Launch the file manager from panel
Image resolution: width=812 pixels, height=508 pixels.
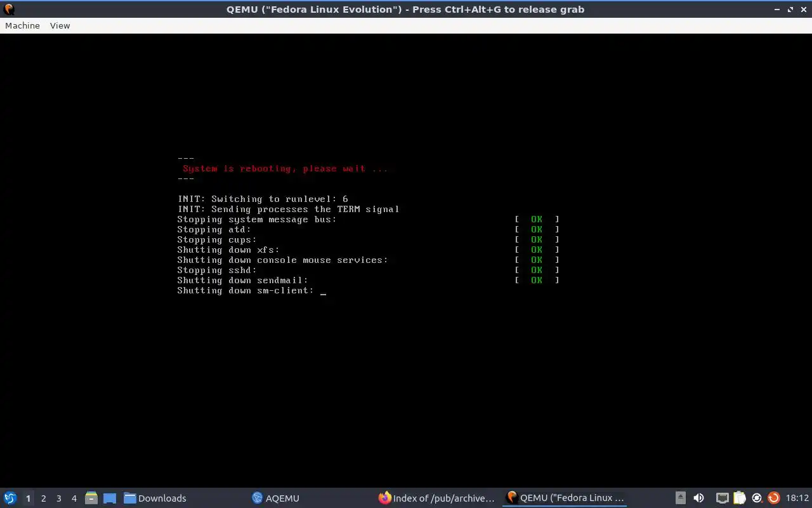click(91, 498)
